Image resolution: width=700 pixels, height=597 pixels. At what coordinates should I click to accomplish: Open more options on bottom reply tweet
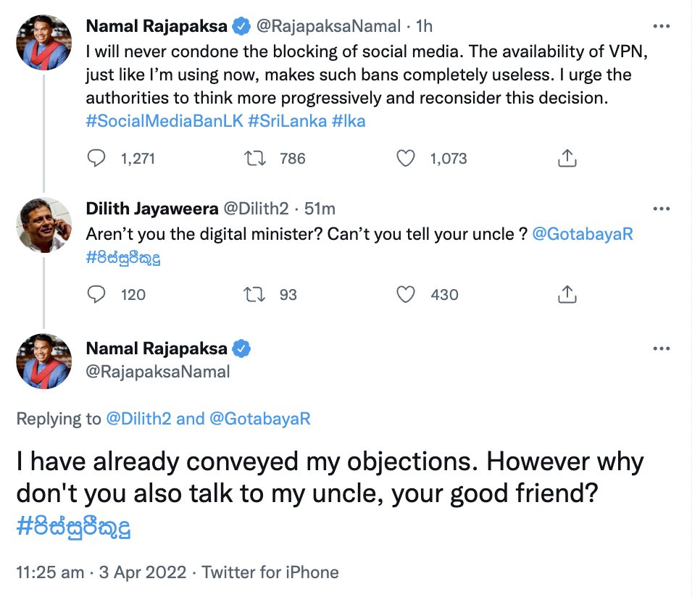coord(662,348)
